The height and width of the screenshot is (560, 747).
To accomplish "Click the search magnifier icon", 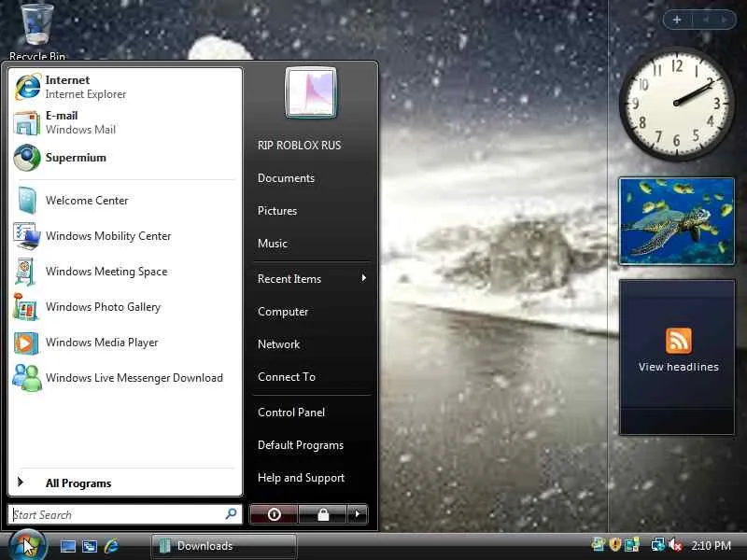I will (x=231, y=514).
